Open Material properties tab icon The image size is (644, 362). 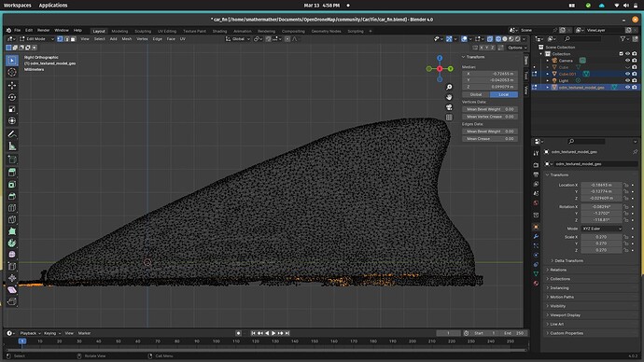(x=536, y=284)
